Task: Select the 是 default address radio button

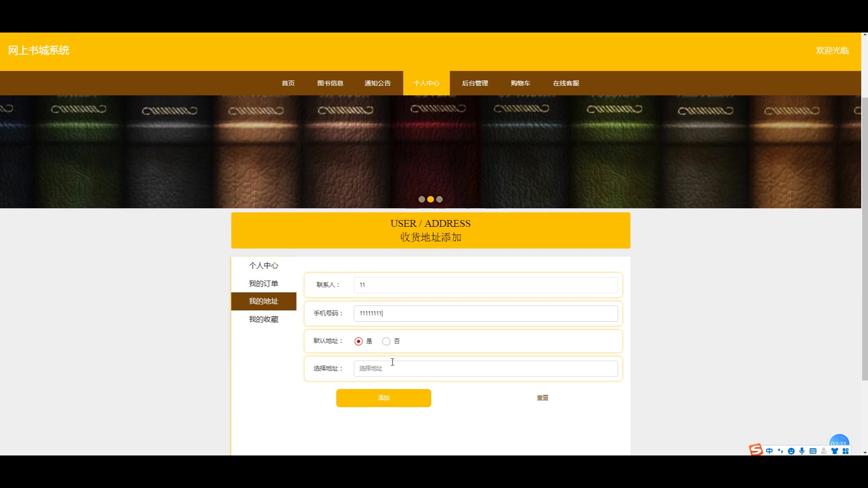Action: (x=359, y=341)
